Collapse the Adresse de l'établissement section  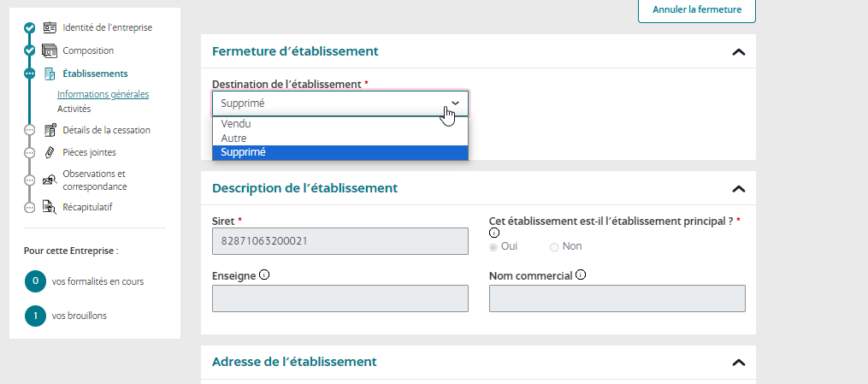pyautogui.click(x=739, y=363)
